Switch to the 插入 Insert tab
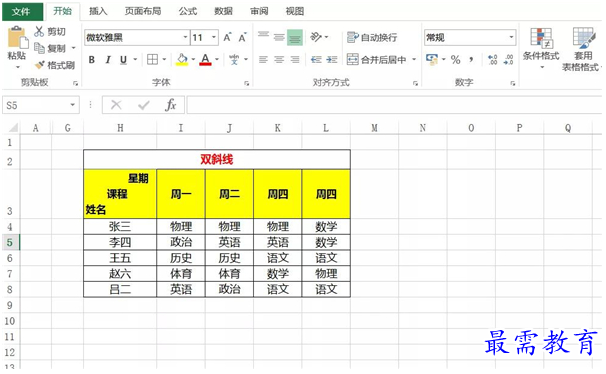606x374 pixels. 98,11
